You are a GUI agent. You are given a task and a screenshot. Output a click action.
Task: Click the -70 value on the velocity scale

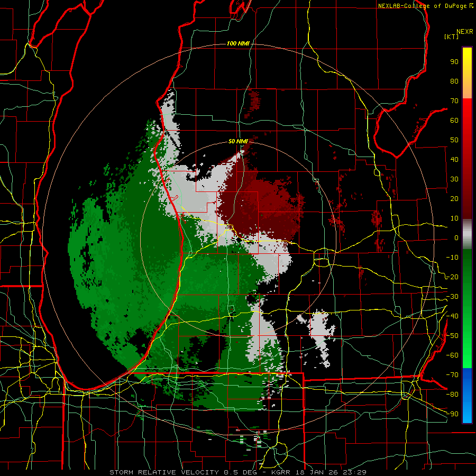click(x=452, y=375)
